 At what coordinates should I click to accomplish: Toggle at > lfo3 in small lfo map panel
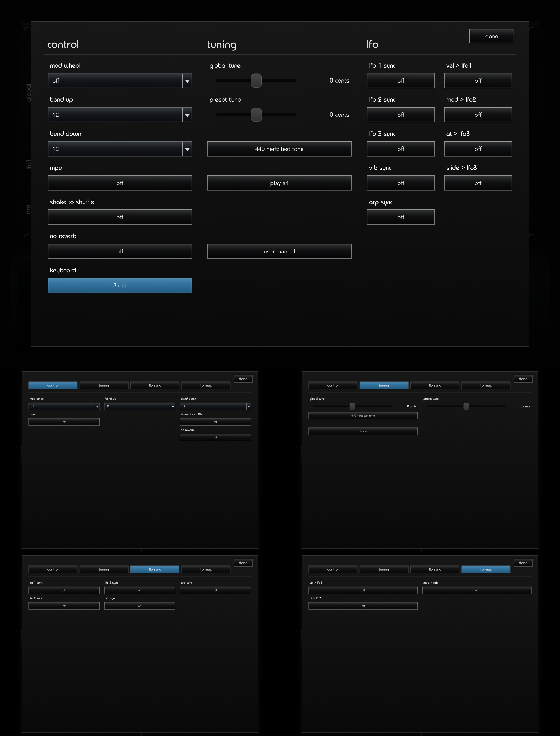[x=363, y=606]
